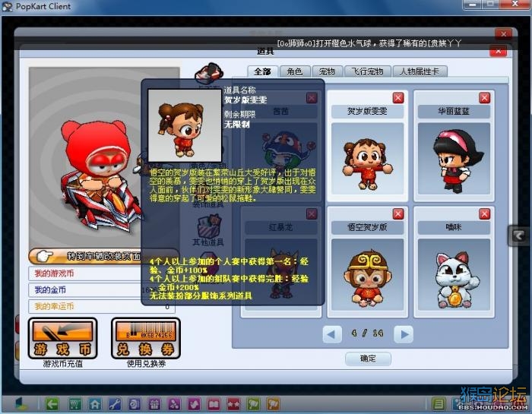Click the magenta clover icon in bottom bar
The width and height of the screenshot is (532, 414).
click(174, 404)
